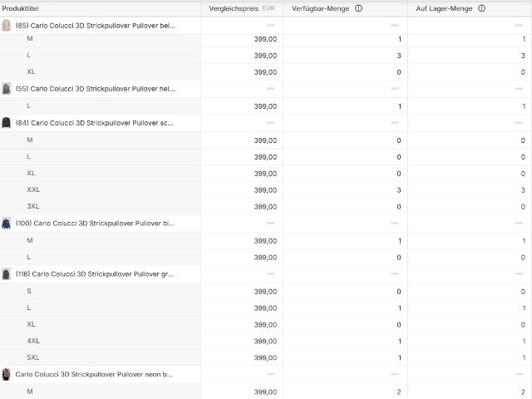This screenshot has width=532, height=399.
Task: Select the 3XL variant row of product (84)
Action: [x=33, y=207]
